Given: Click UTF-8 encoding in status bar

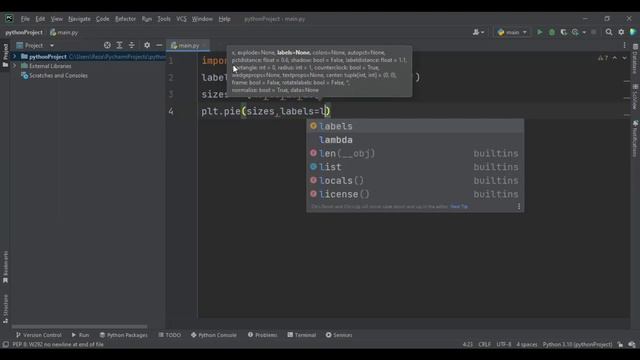Looking at the screenshot, I should pos(504,344).
